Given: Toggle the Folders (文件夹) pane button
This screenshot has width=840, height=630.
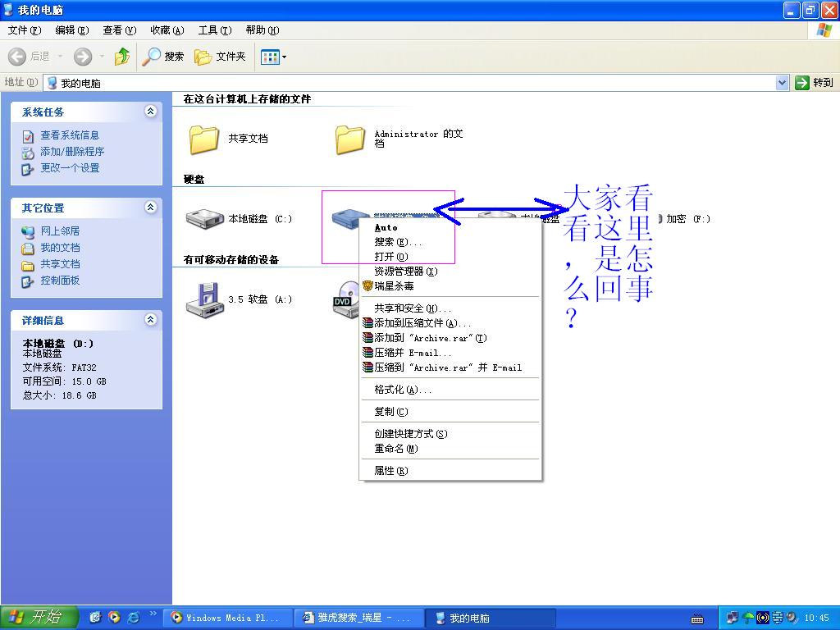Looking at the screenshot, I should click(220, 57).
